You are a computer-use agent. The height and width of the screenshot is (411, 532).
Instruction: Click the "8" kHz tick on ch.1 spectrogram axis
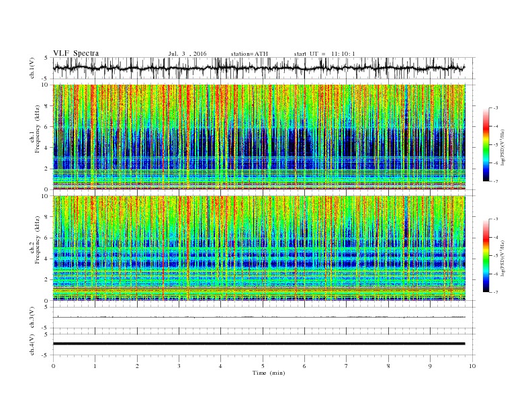pyautogui.click(x=47, y=106)
